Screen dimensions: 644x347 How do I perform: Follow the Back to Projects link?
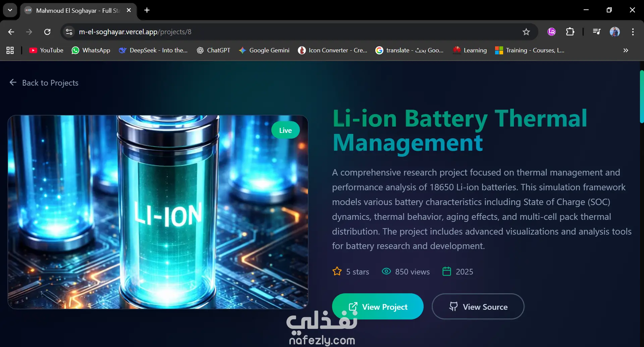pyautogui.click(x=44, y=83)
